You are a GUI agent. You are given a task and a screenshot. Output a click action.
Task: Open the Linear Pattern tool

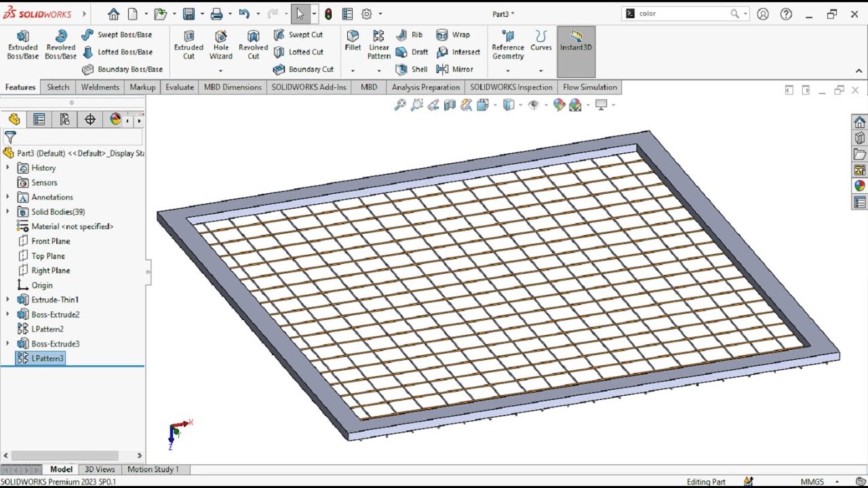click(x=379, y=45)
